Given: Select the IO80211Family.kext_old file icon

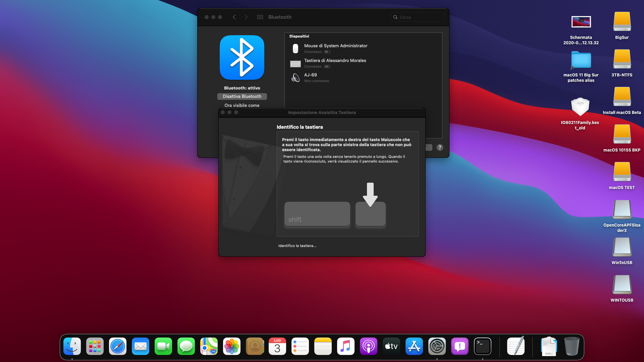Looking at the screenshot, I should point(580,107).
